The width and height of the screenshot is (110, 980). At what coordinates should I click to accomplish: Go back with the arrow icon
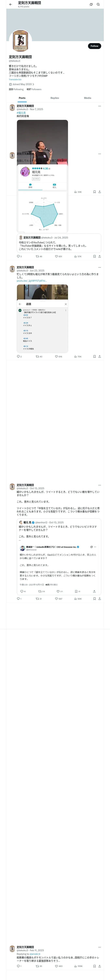coord(11,5)
